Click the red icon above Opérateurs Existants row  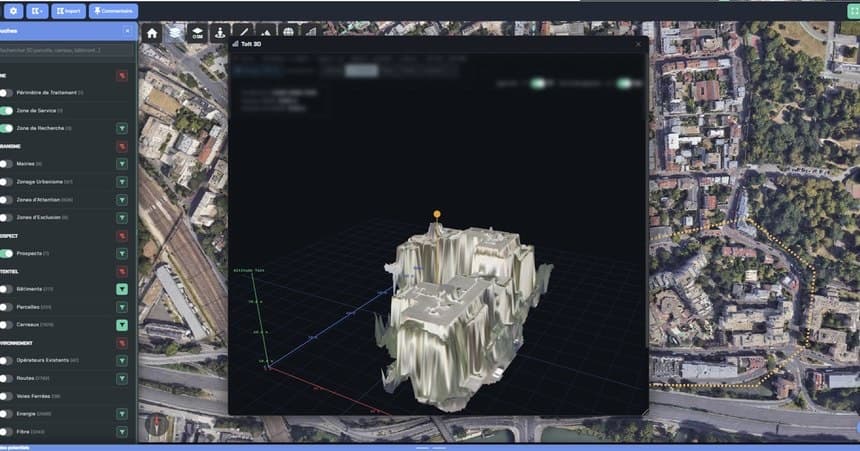point(122,343)
